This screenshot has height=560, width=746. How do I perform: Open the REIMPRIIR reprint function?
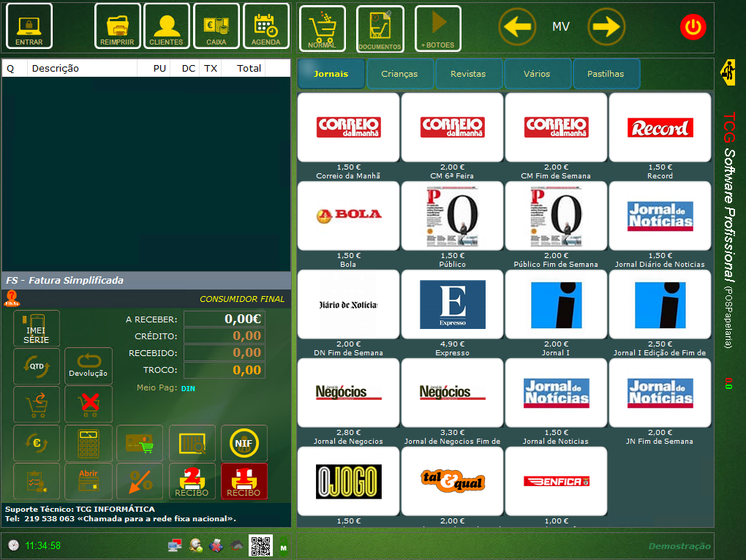pyautogui.click(x=118, y=26)
